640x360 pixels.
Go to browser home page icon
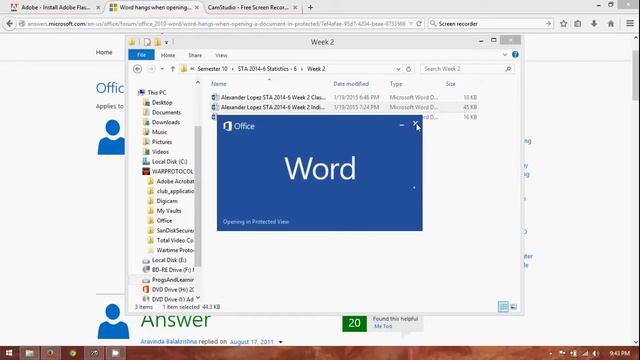(611, 24)
